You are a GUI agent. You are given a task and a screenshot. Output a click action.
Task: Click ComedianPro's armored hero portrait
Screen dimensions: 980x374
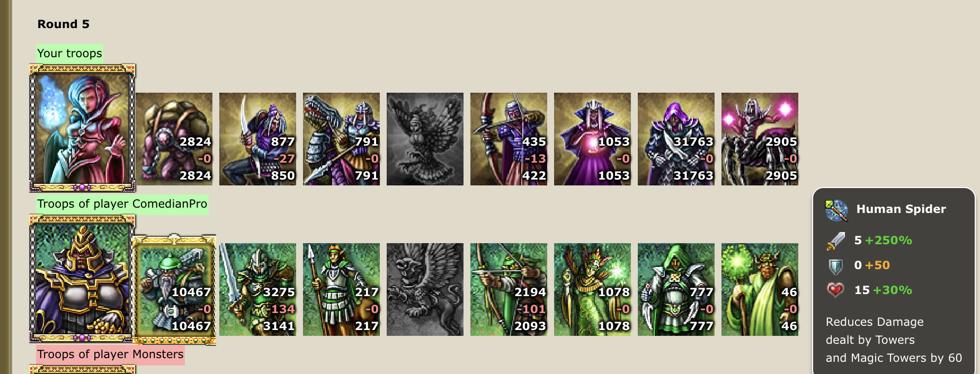point(82,279)
